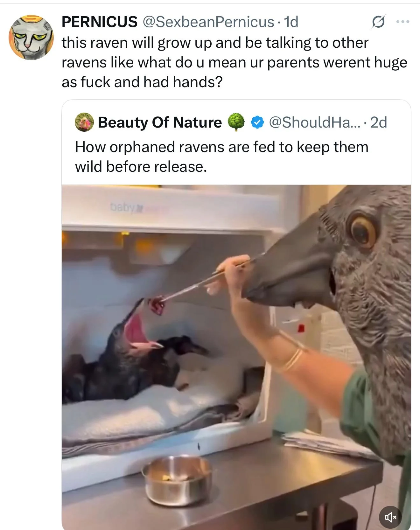The width and height of the screenshot is (420, 530).
Task: Expand the quoted Beauty Of Nature tweet
Action: (223, 156)
